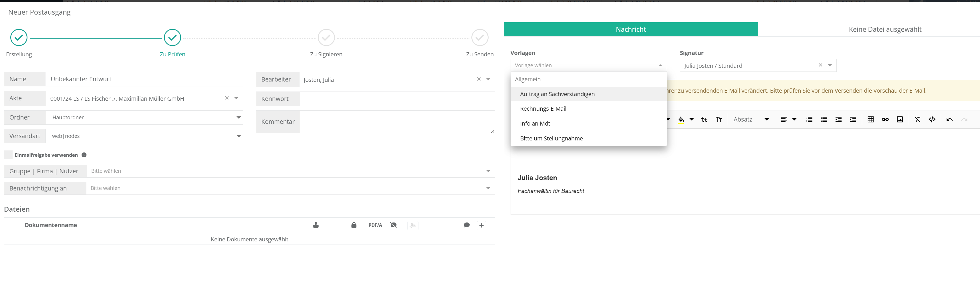This screenshot has width=980, height=290.
Task: Insert an image via the editor toolbar
Action: pos(900,120)
